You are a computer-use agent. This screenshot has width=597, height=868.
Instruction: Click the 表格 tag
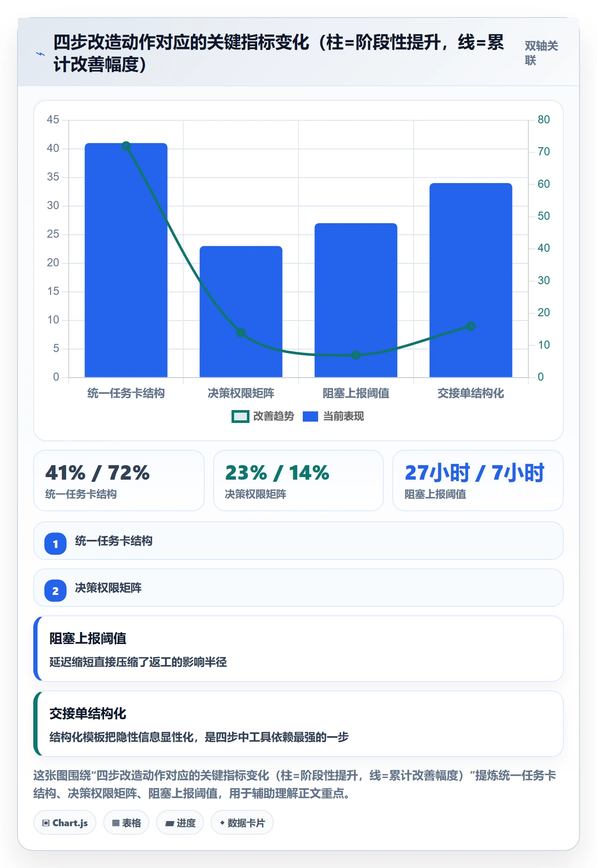coord(126,823)
